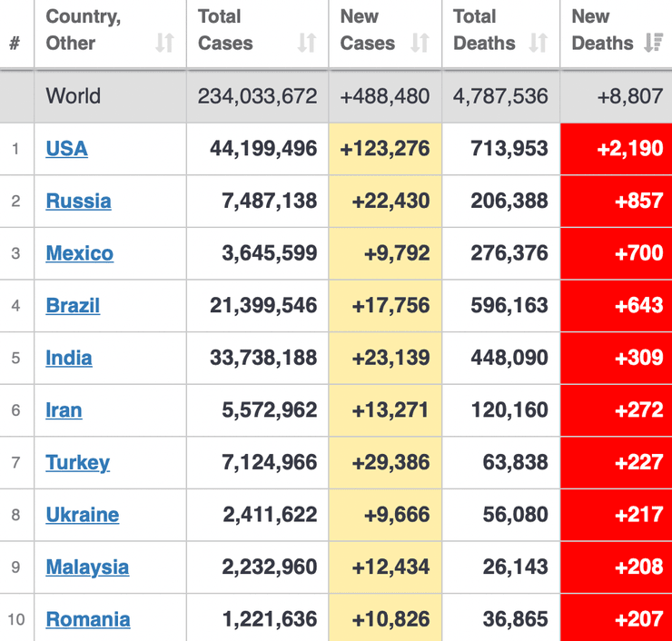Select the Turkey country link
This screenshot has height=641, width=672.
click(x=77, y=462)
